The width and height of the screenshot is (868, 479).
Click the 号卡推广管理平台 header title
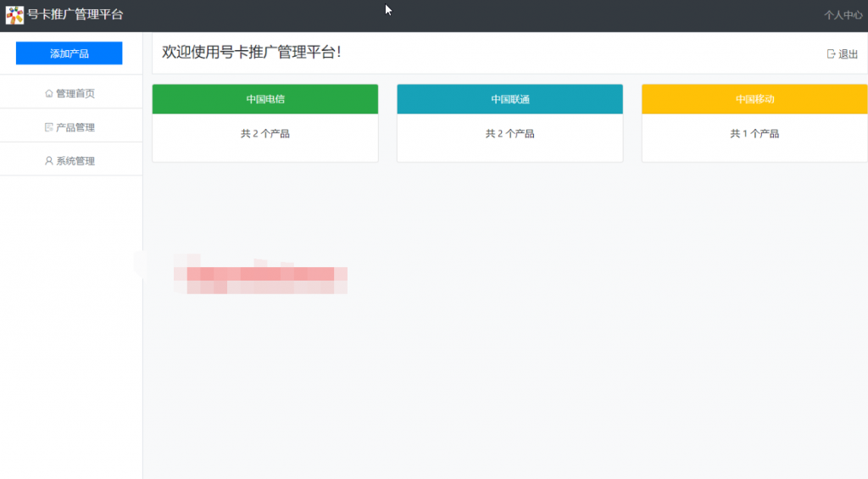pyautogui.click(x=75, y=15)
